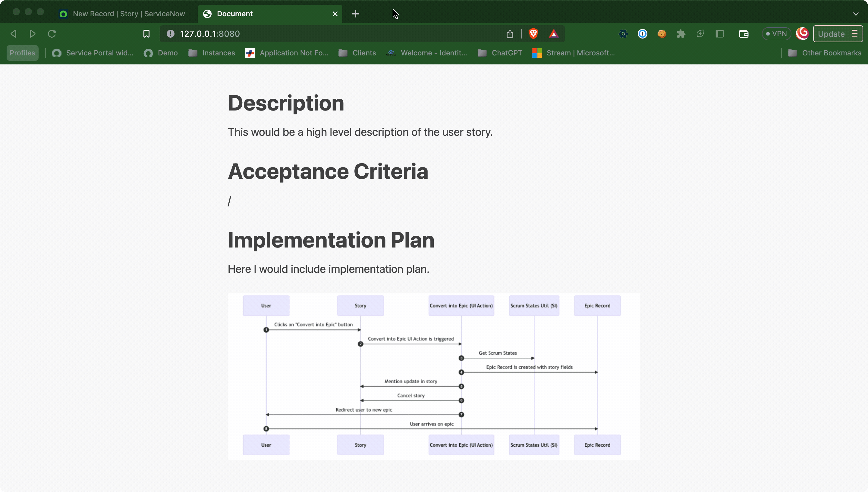868x492 pixels.
Task: Open the ChatGPT bookmark folder
Action: tap(500, 53)
